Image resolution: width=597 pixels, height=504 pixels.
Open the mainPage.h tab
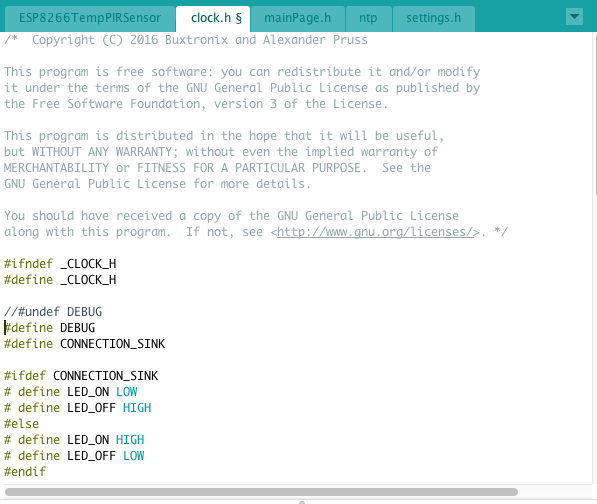(x=297, y=18)
